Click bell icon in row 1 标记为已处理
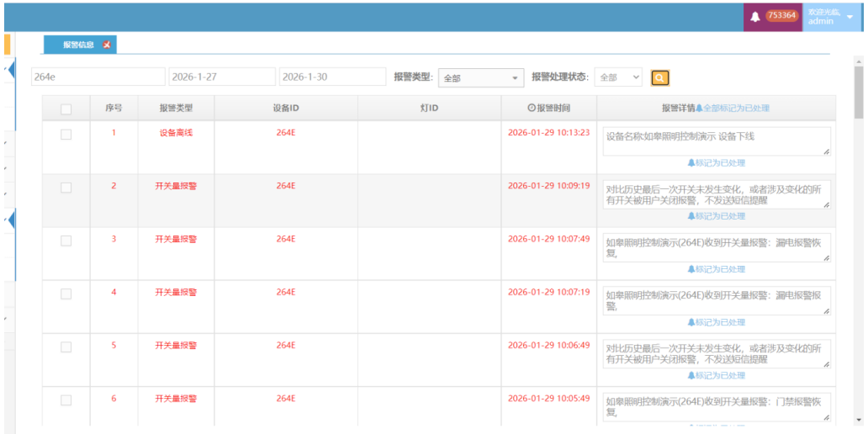868x434 pixels. point(691,163)
